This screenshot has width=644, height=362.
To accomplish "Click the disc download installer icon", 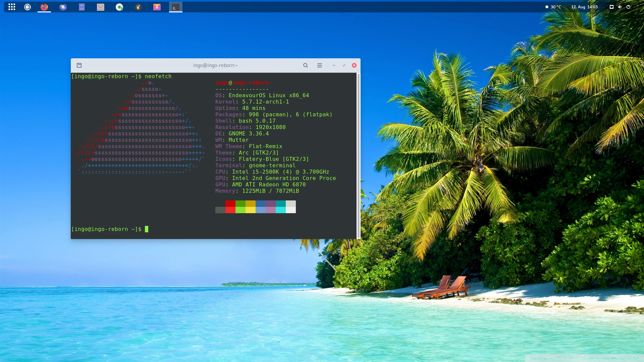I will 119,7.
